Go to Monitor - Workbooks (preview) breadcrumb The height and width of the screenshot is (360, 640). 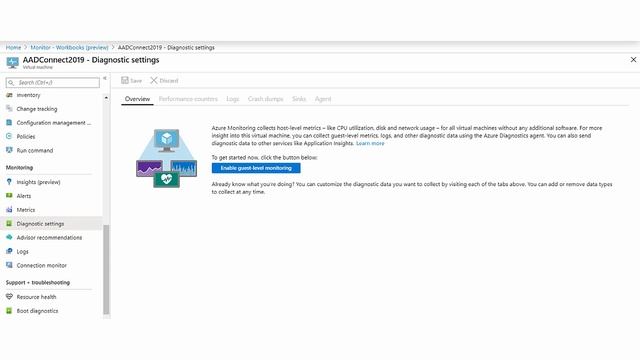pyautogui.click(x=69, y=47)
